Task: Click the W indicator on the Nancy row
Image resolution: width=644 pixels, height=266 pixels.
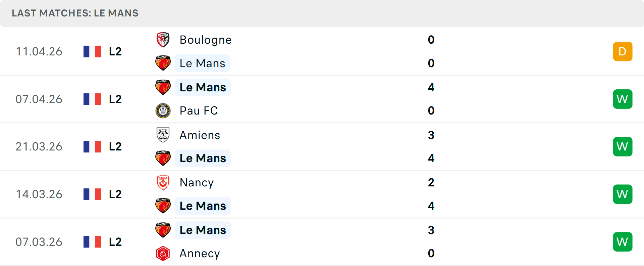Action: pyautogui.click(x=623, y=194)
